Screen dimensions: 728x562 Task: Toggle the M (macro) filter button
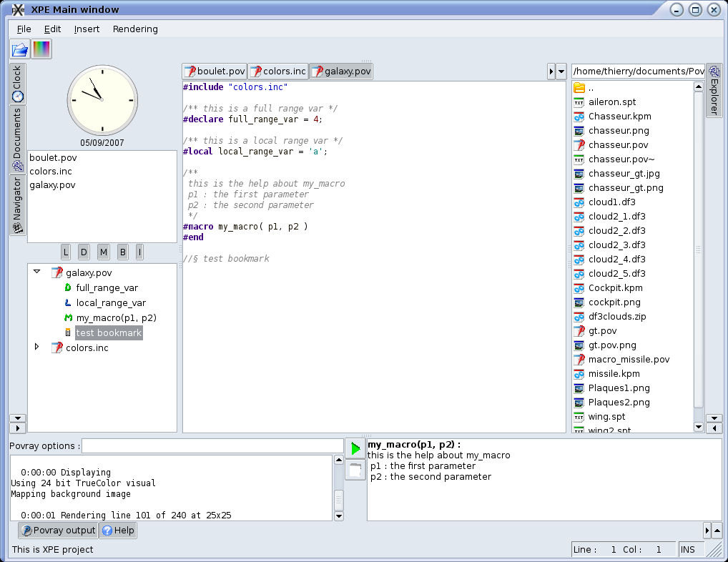[103, 252]
